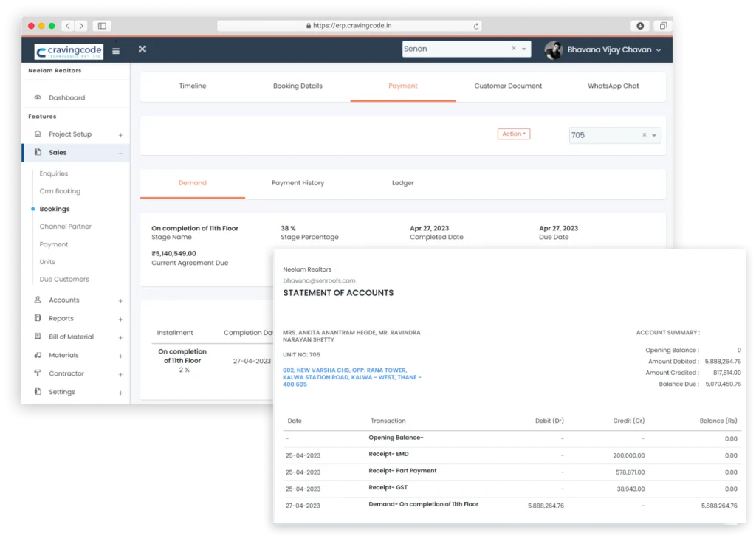Clear the Senon project selection

coord(514,49)
